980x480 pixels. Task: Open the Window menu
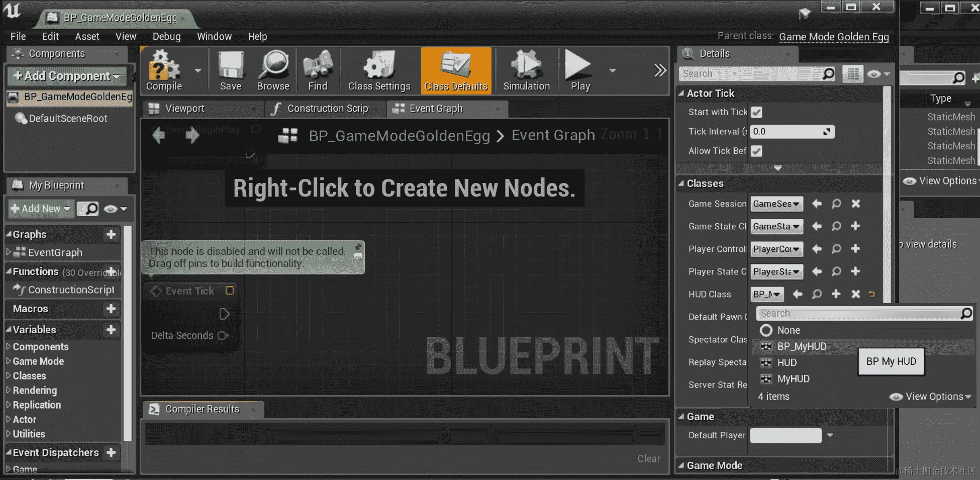point(214,36)
